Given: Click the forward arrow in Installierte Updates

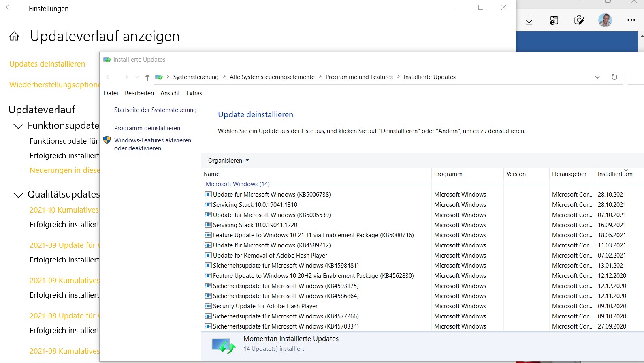Looking at the screenshot, I should click(x=125, y=77).
